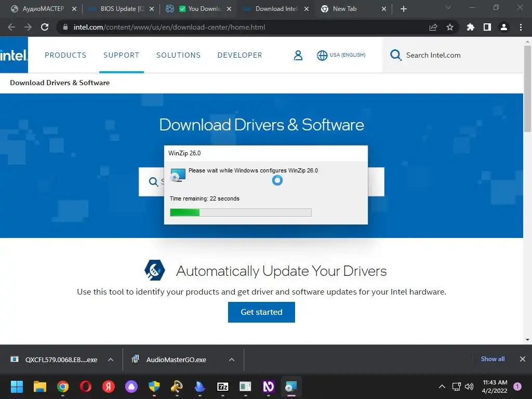Open DEVELOPER menu
This screenshot has width=532, height=399.
(x=240, y=55)
